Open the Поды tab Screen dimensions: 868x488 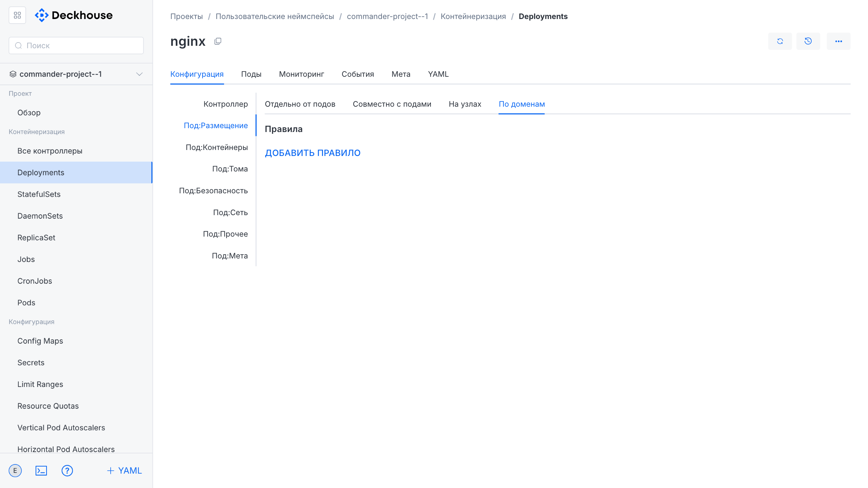(251, 74)
